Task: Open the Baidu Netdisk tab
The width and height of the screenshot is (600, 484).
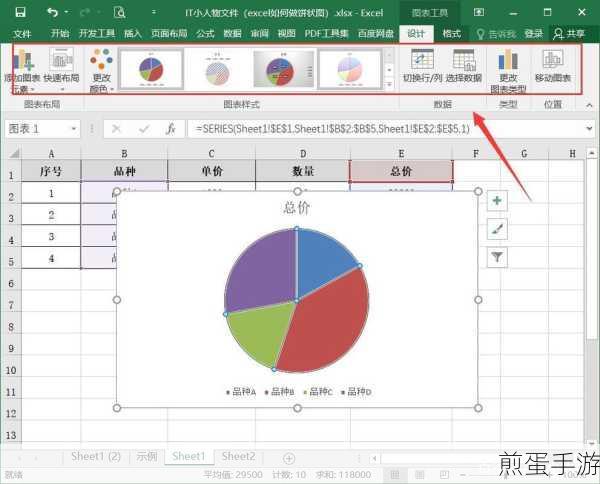Action: point(375,34)
